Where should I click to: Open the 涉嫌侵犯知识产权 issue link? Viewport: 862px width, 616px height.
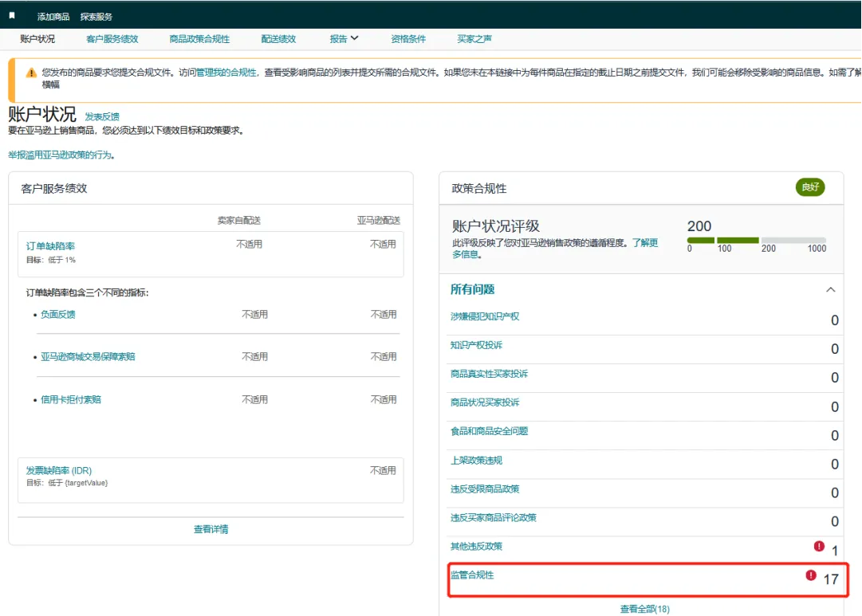[485, 316]
